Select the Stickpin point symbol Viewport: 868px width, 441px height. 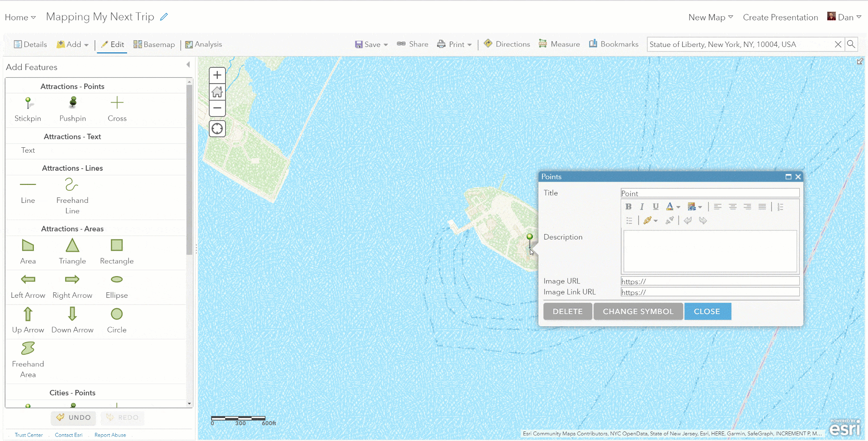(28, 109)
